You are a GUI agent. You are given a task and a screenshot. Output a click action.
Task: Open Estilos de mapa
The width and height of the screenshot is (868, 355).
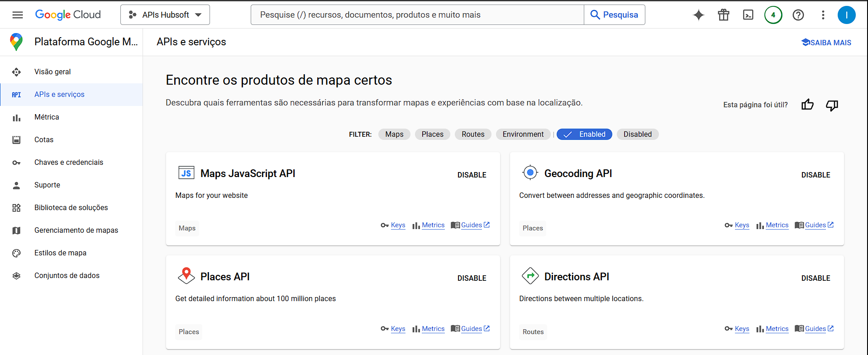point(72,253)
